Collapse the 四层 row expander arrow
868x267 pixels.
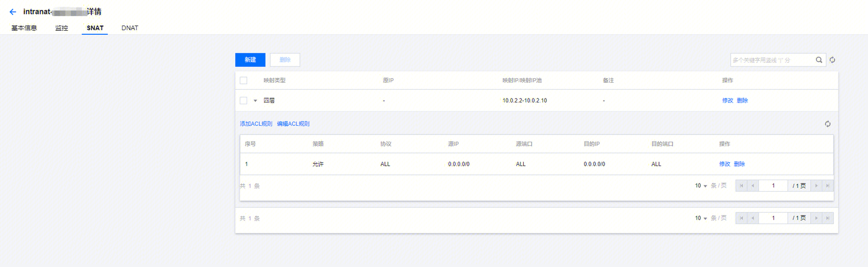[x=255, y=101]
